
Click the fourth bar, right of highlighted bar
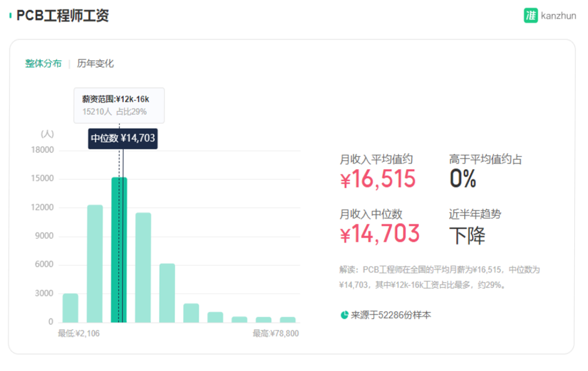(143, 267)
